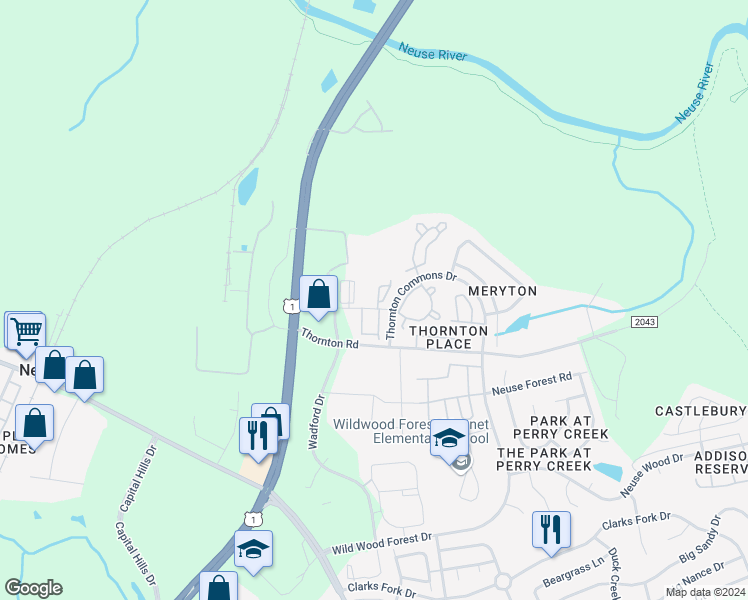Click the Meryton neighborhood label
The width and height of the screenshot is (748, 600).
pos(502,290)
